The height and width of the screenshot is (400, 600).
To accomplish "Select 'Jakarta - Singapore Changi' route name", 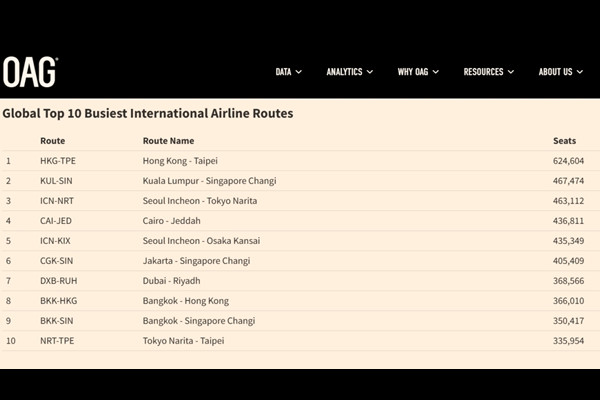I will click(x=196, y=261).
